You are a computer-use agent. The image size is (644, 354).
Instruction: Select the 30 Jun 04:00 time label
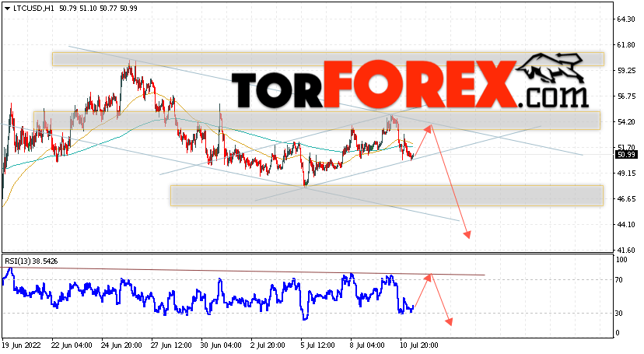coord(222,345)
